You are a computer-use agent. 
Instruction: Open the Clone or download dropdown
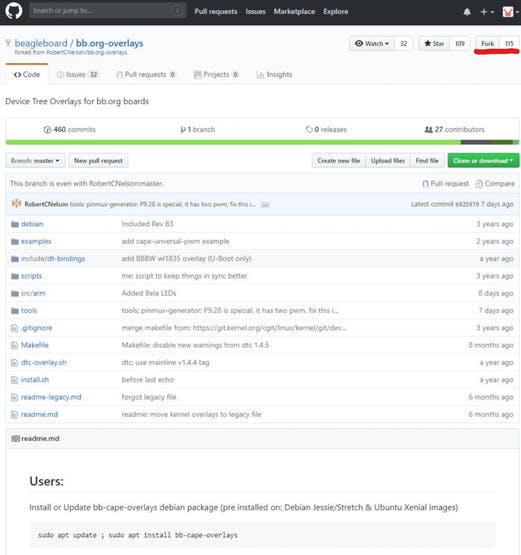coord(483,161)
